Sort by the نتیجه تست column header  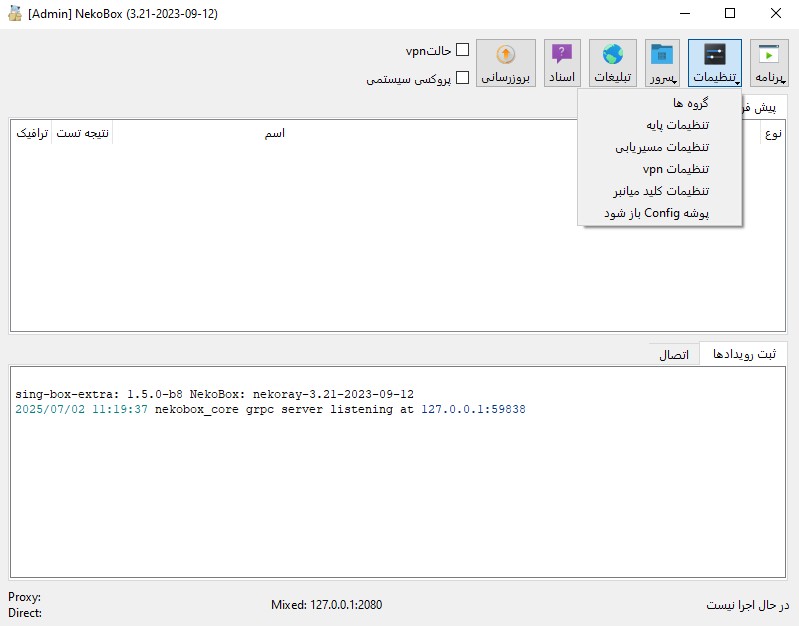[x=82, y=134]
